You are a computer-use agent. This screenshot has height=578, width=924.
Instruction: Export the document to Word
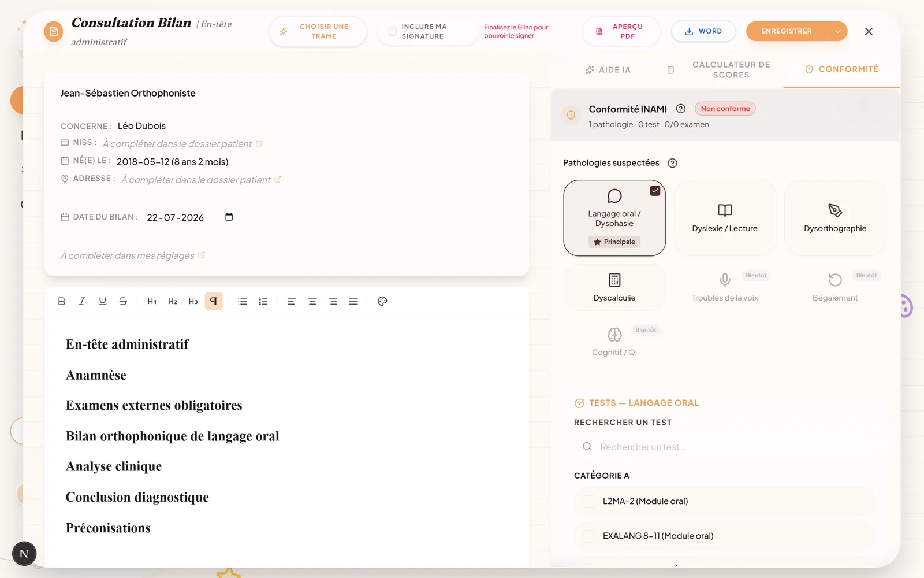pos(703,31)
